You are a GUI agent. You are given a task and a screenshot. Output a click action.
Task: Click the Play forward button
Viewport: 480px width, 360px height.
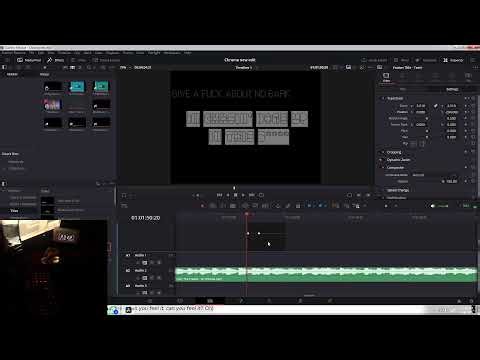pyautogui.click(x=243, y=195)
